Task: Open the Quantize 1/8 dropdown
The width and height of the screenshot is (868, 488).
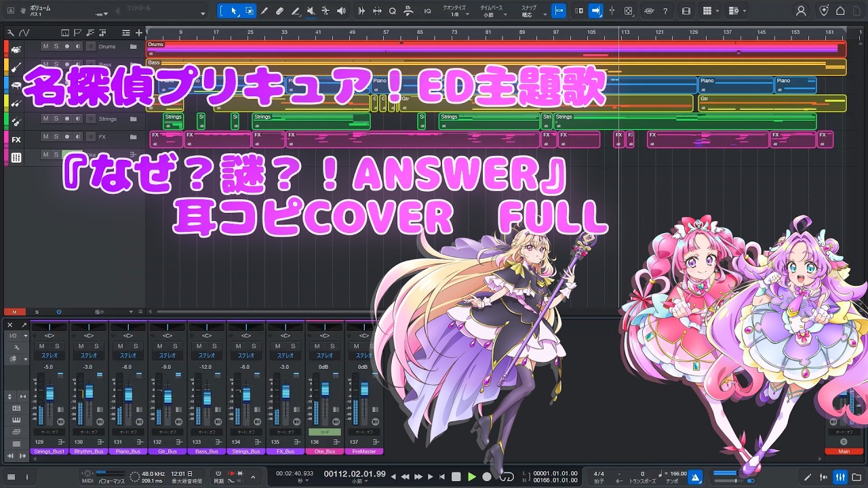Action: tap(455, 11)
